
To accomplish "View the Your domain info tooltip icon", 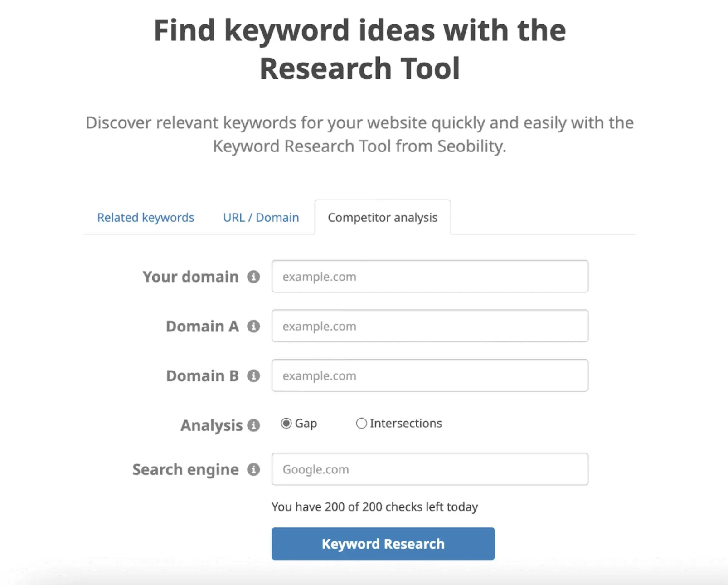I will click(253, 277).
